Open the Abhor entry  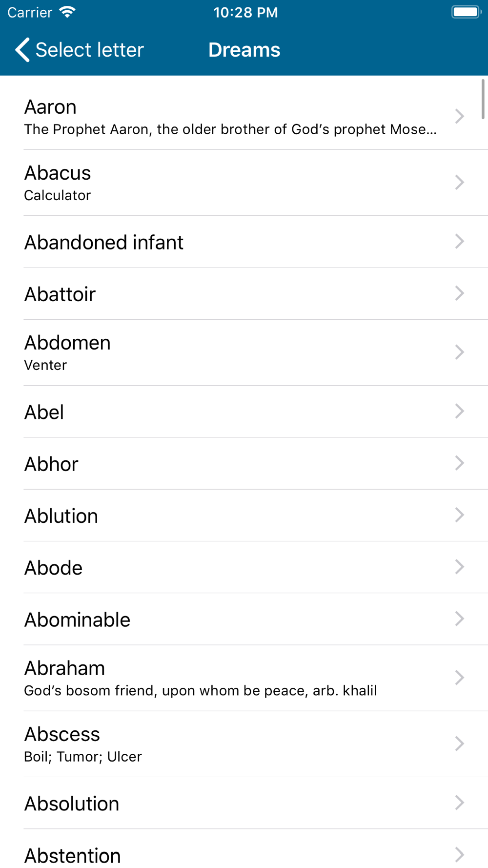[244, 463]
